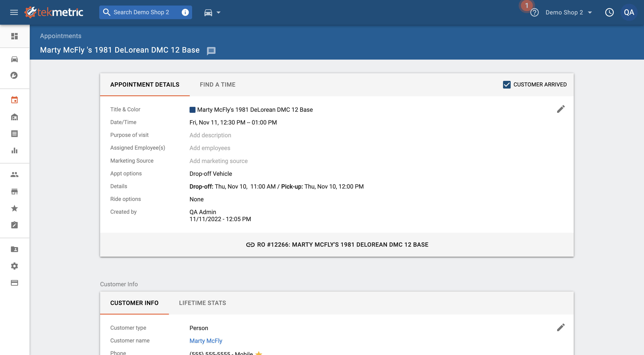The height and width of the screenshot is (355, 644).
Task: Click Add description for purpose of visit
Action: (210, 135)
